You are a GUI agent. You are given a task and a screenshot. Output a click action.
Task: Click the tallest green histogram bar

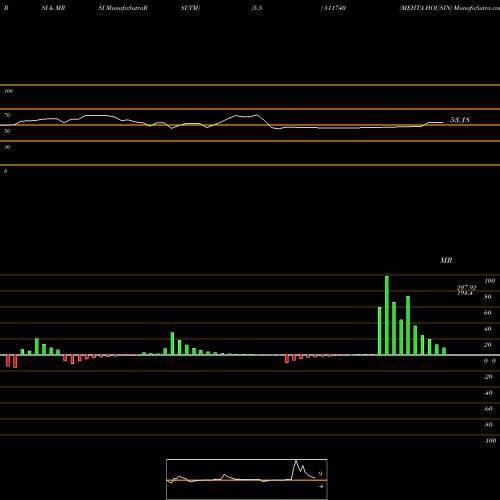pos(387,315)
